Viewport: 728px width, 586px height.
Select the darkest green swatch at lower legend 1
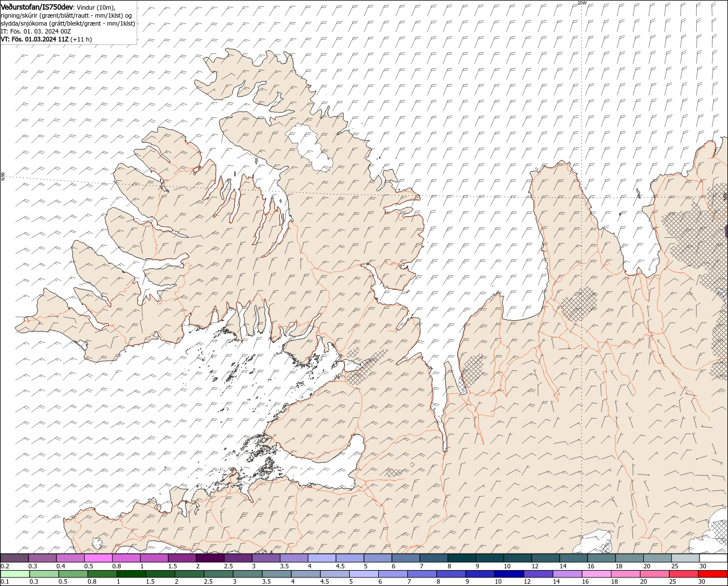[131, 573]
